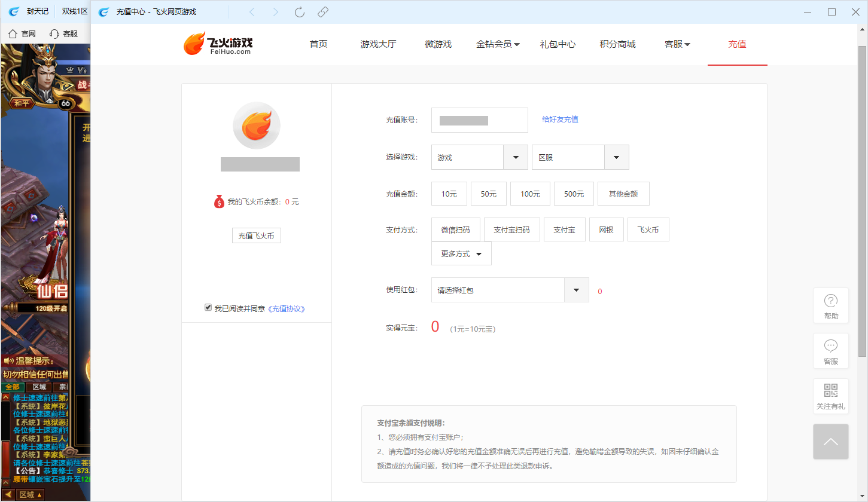Click the browser refresh icon
Viewport: 868px width, 502px height.
pos(300,12)
